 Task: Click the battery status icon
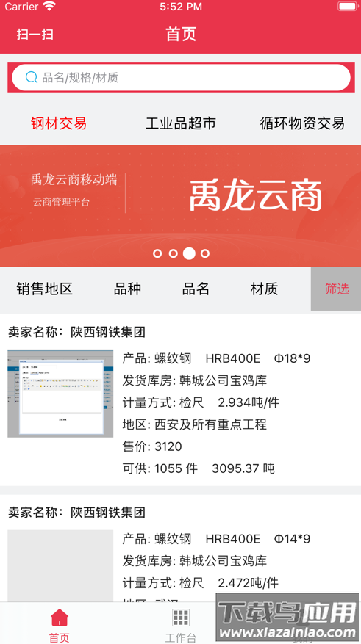(x=347, y=6)
